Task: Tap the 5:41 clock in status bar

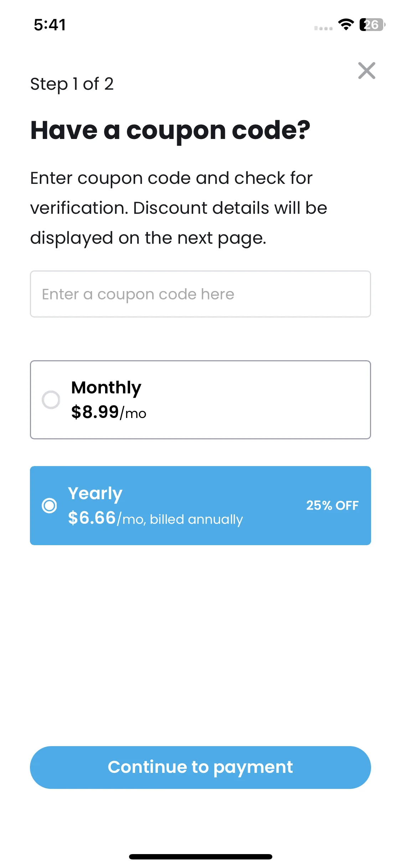Action: [50, 25]
